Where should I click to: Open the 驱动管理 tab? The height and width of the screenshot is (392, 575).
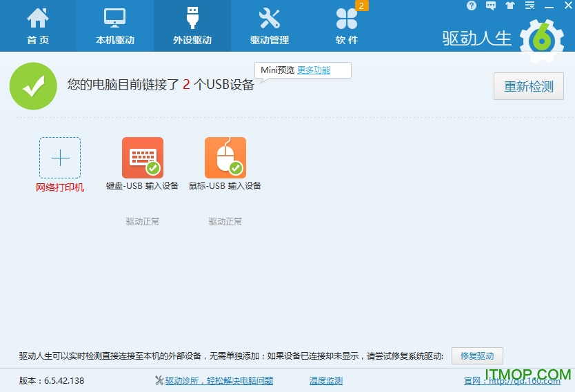(270, 25)
